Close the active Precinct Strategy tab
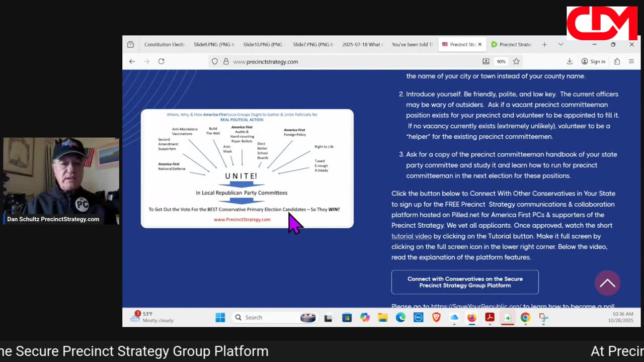Viewport: 644px width, 362px height. [x=479, y=44]
